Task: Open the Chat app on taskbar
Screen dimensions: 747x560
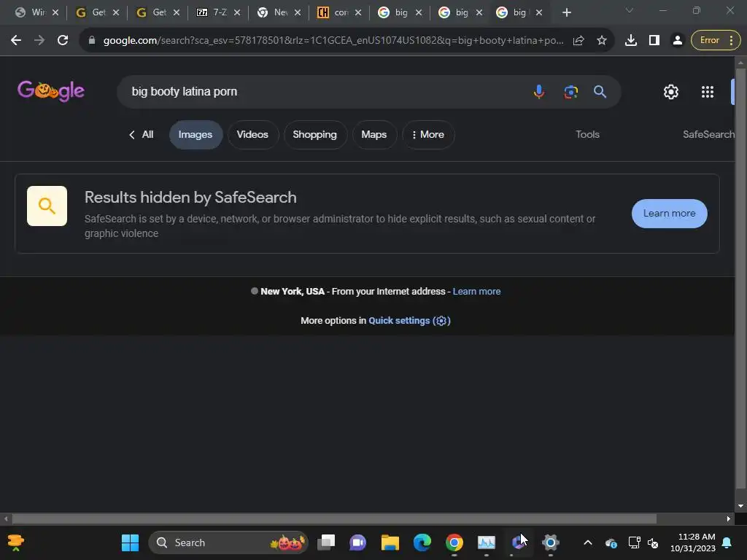Action: pyautogui.click(x=357, y=542)
